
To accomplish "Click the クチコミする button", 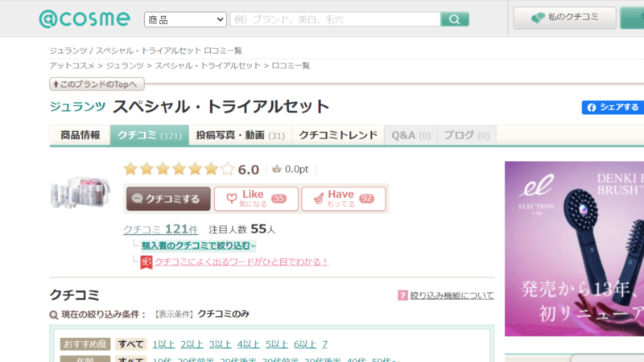I will (x=168, y=199).
